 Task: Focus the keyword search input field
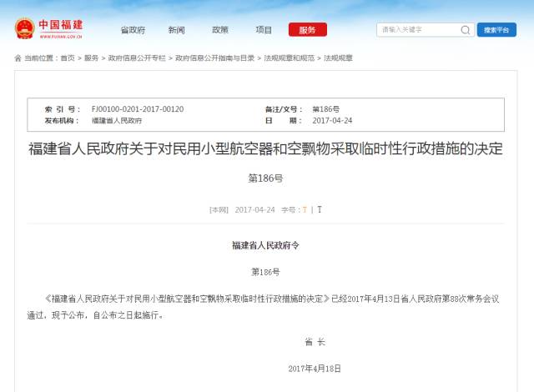point(417,30)
